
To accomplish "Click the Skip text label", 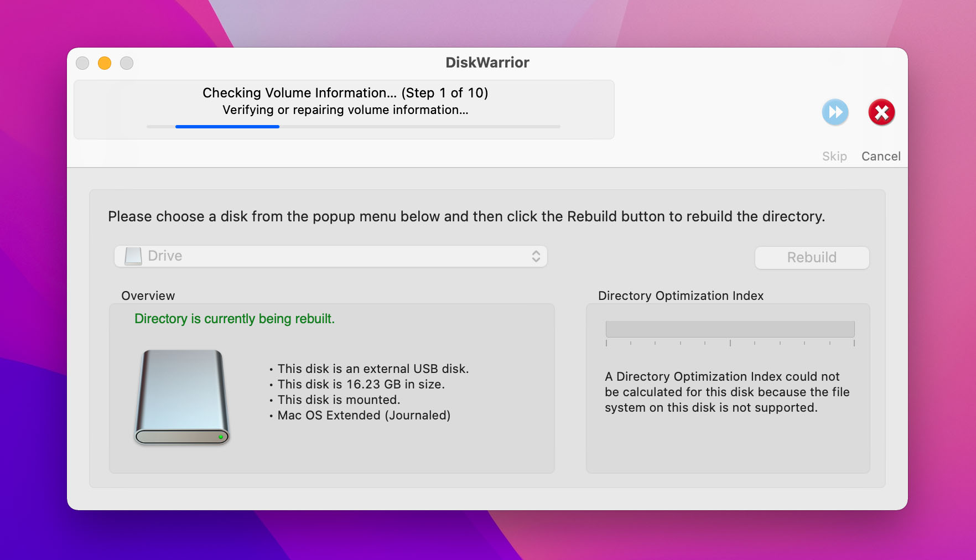I will (834, 156).
